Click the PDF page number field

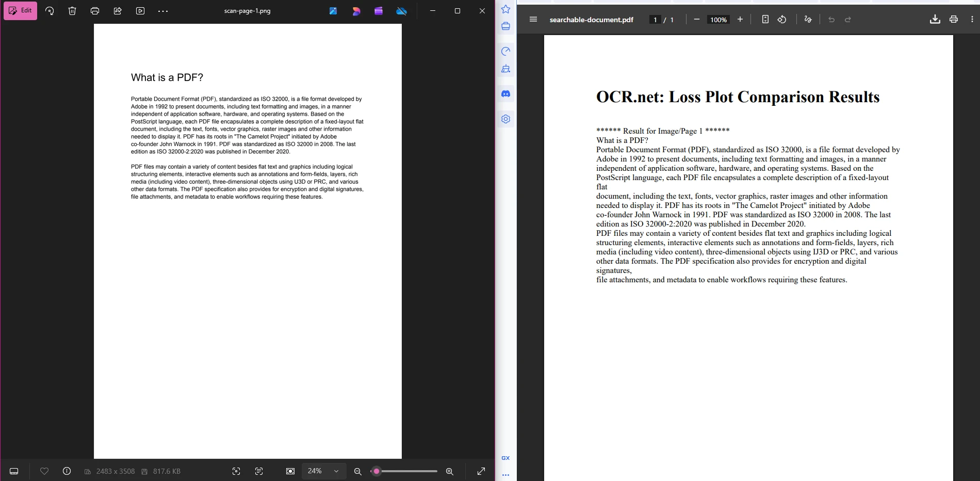coord(655,19)
